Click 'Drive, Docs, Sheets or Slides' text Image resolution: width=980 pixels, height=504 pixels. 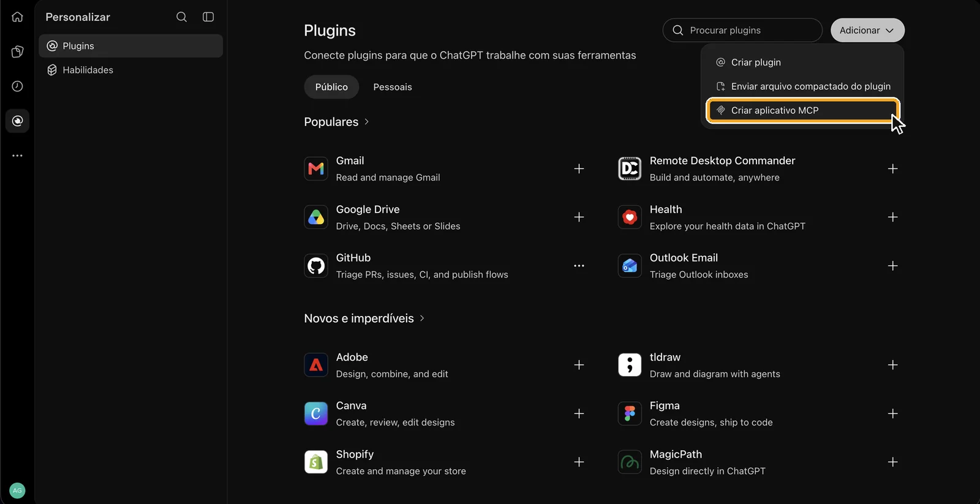[x=398, y=226]
